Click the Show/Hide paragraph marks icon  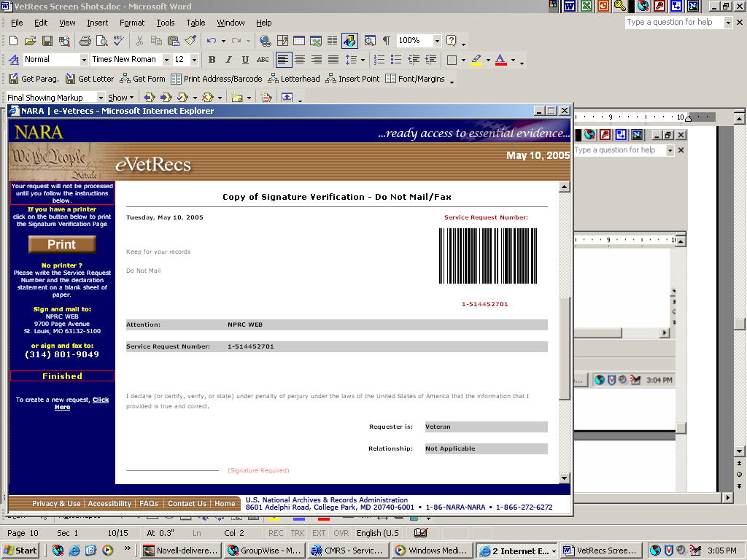[387, 41]
